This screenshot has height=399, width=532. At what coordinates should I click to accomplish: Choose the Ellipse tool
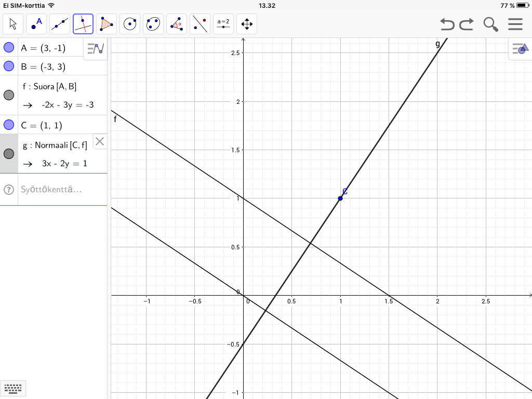[x=153, y=23]
